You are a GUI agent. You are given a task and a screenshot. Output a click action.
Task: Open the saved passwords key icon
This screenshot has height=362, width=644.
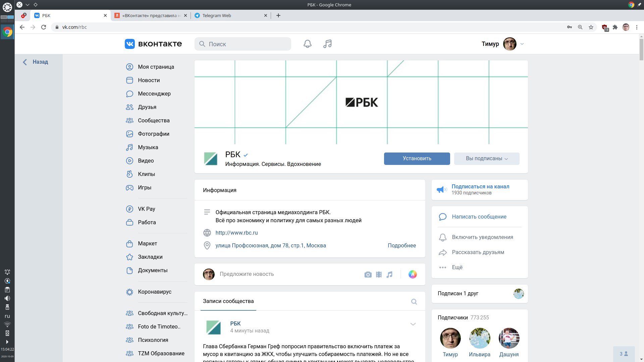(569, 27)
